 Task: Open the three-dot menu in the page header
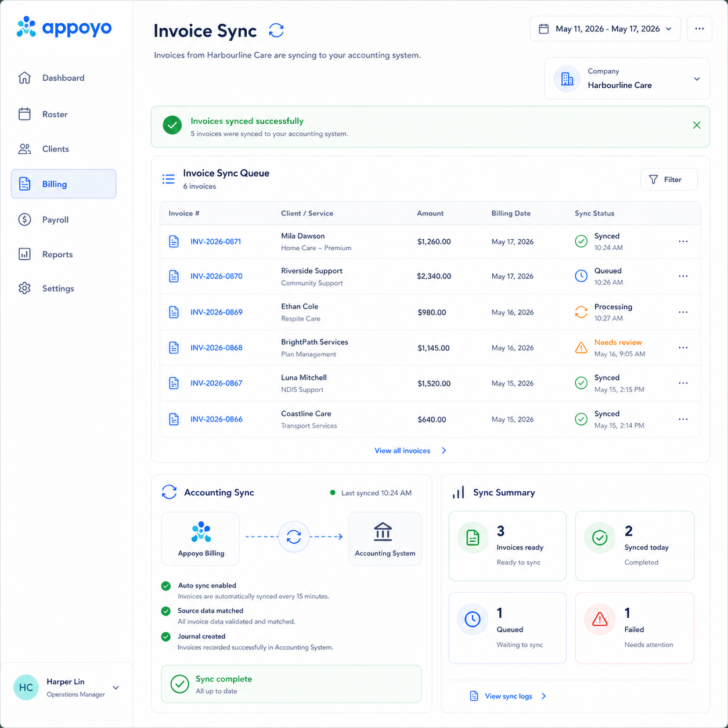click(x=699, y=28)
